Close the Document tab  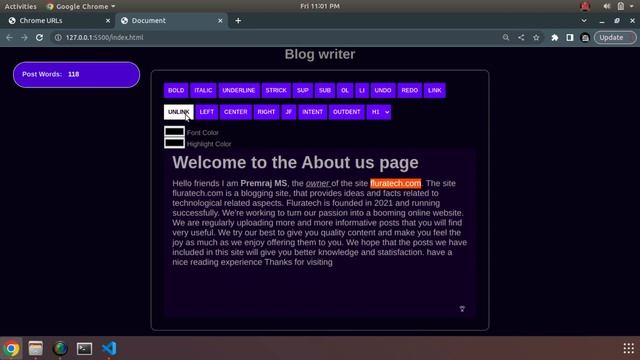pos(220,20)
